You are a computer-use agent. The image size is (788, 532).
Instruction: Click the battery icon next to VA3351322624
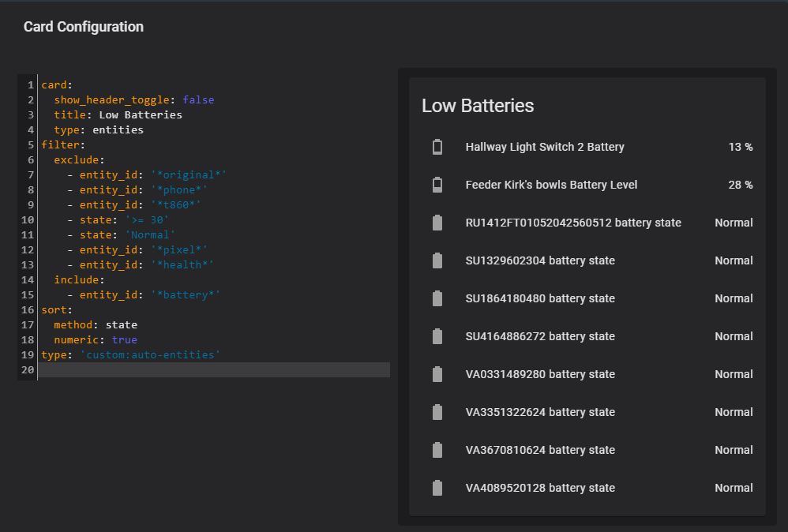[436, 411]
